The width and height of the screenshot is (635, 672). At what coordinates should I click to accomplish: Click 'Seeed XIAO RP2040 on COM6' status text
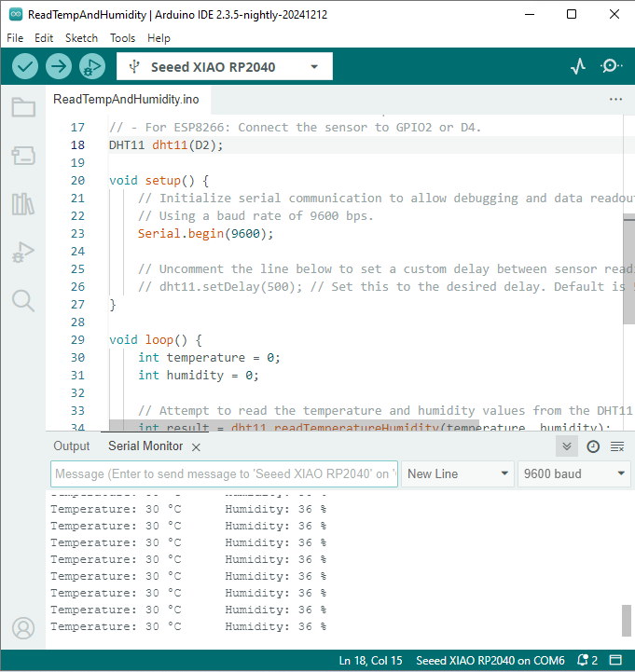pos(490,661)
